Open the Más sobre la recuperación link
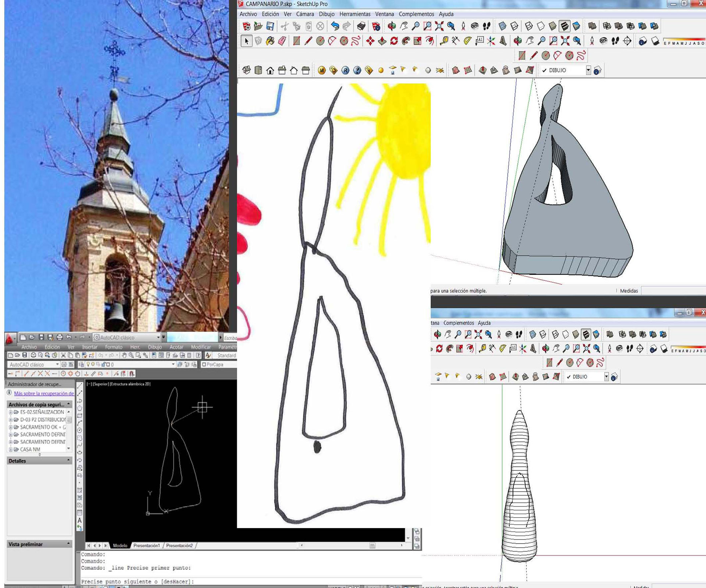Screen dimensions: 706x588 click(x=44, y=393)
